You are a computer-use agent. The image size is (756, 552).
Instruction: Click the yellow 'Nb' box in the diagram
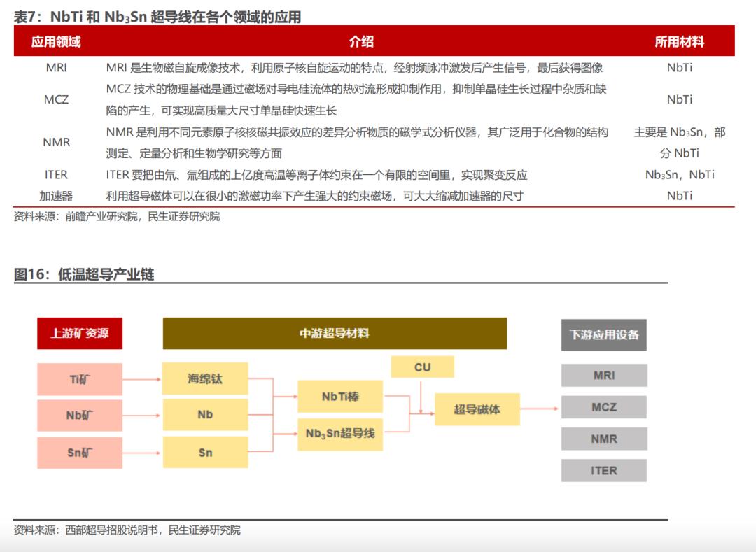click(x=205, y=415)
